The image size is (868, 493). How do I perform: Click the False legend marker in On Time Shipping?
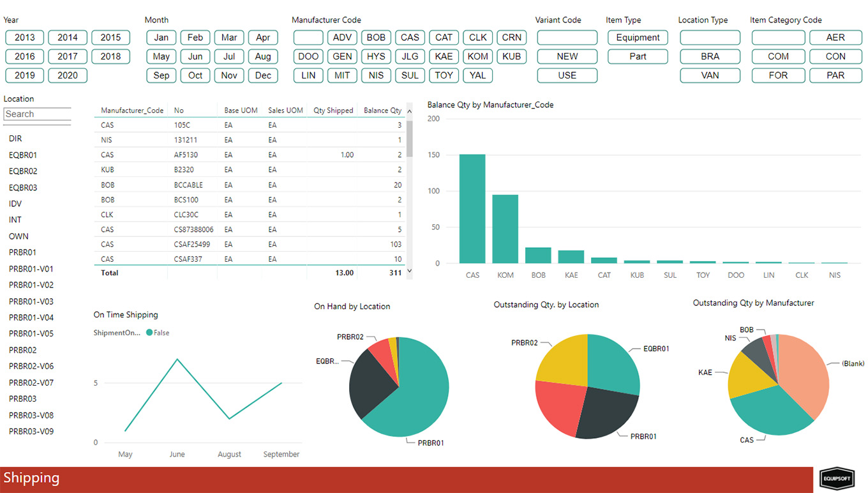pos(149,333)
